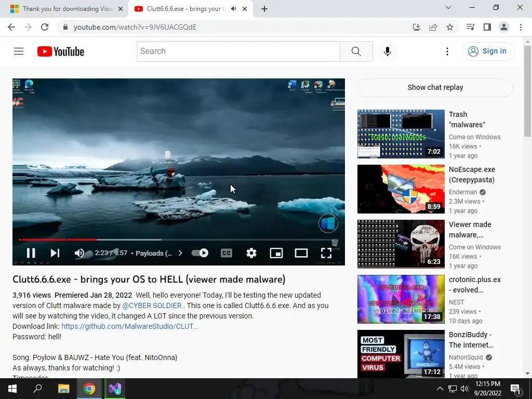532x399 pixels.
Task: Toggle the autoplay switch
Action: (x=200, y=253)
